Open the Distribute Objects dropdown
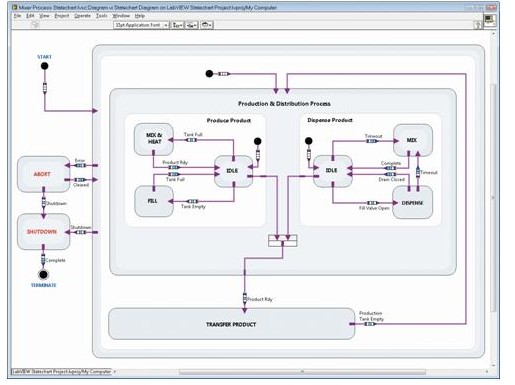This screenshot has width=515, height=385. [x=191, y=25]
